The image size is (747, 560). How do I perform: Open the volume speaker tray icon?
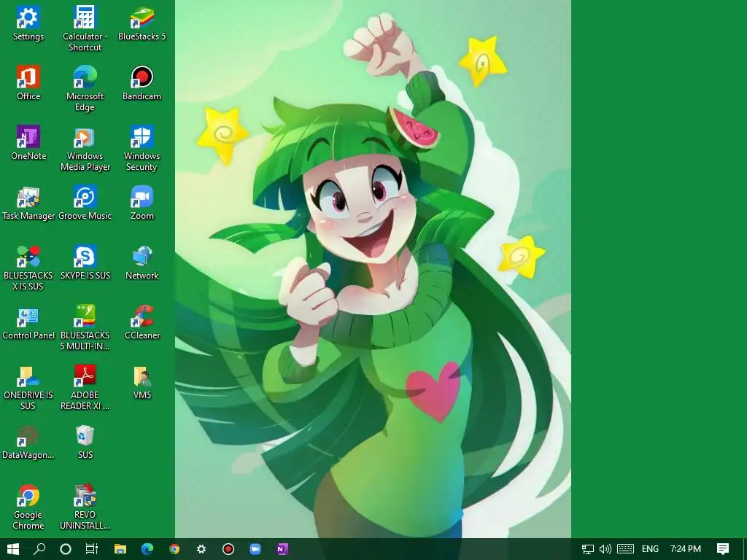[605, 549]
